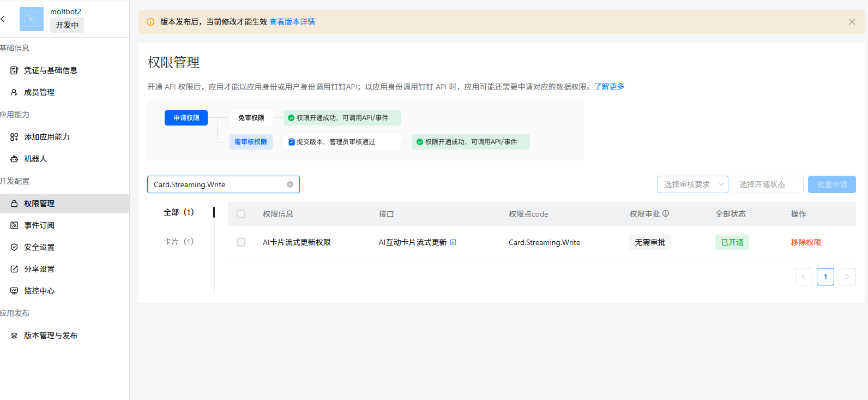Click the 机器人 robot icon in sidebar
868x400 pixels.
coord(14,159)
